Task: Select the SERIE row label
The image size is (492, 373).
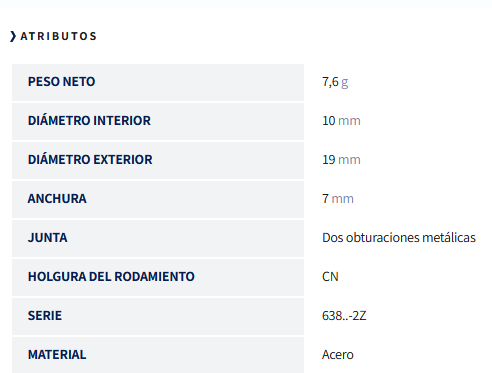Action: tap(45, 316)
